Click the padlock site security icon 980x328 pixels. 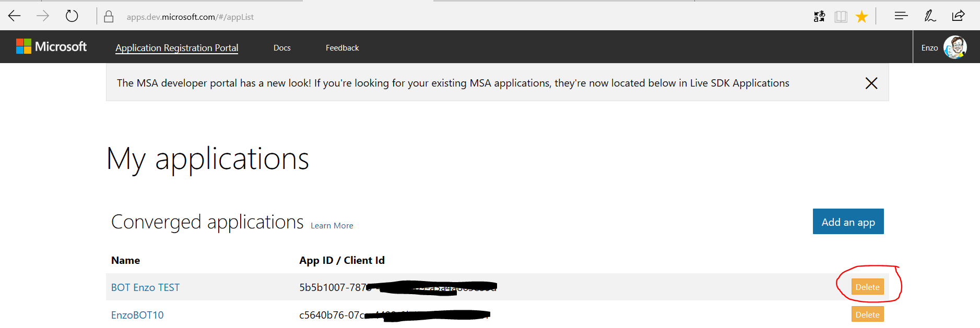point(109,17)
